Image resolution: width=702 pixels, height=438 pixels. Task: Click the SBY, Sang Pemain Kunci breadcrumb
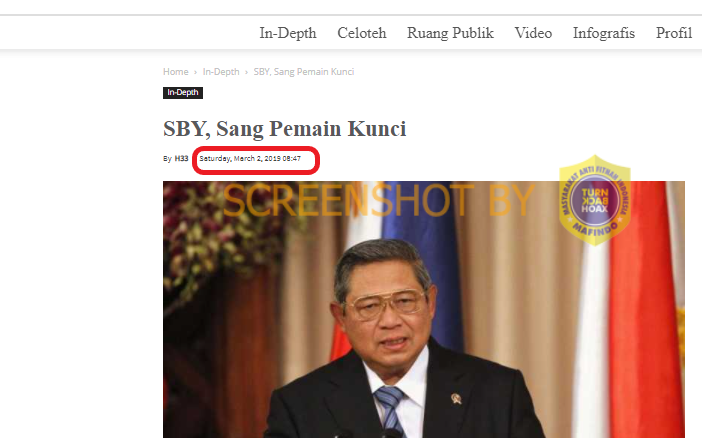304,72
